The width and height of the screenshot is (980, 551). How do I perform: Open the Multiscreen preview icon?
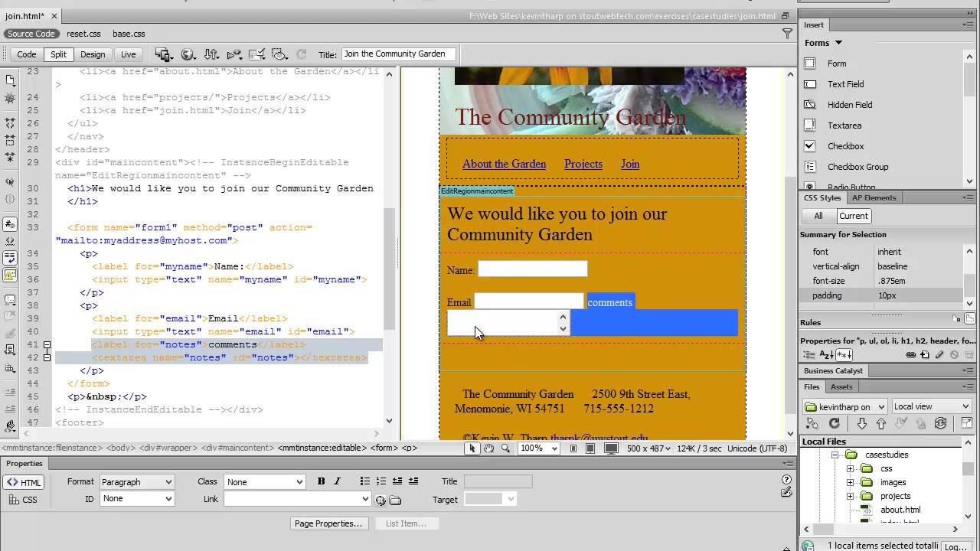tap(163, 54)
